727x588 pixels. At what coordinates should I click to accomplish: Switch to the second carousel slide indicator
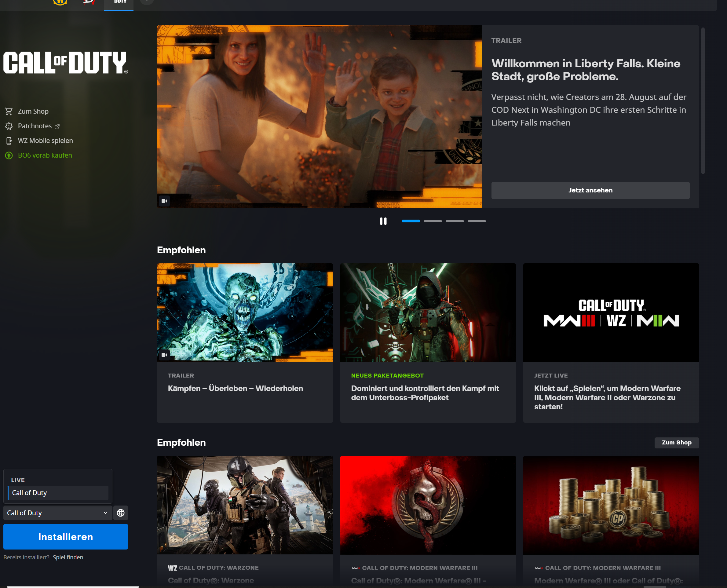pos(433,221)
